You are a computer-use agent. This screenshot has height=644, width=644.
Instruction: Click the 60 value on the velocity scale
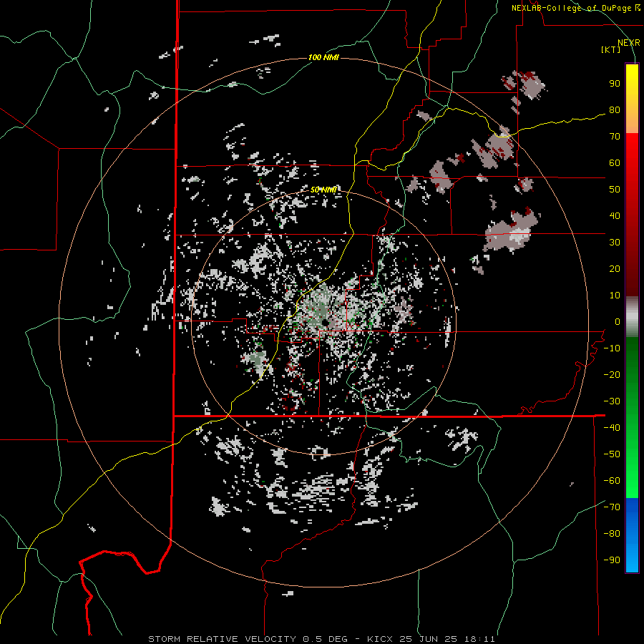(615, 163)
